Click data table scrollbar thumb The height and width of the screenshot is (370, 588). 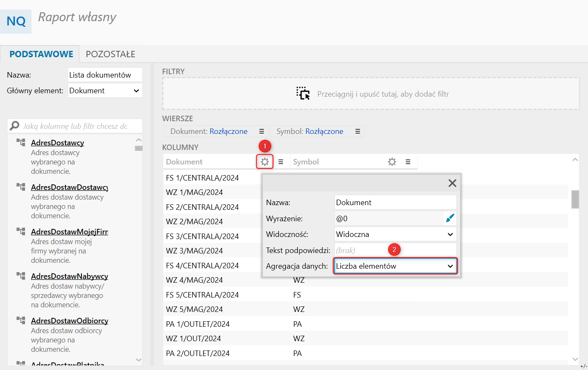click(x=575, y=199)
